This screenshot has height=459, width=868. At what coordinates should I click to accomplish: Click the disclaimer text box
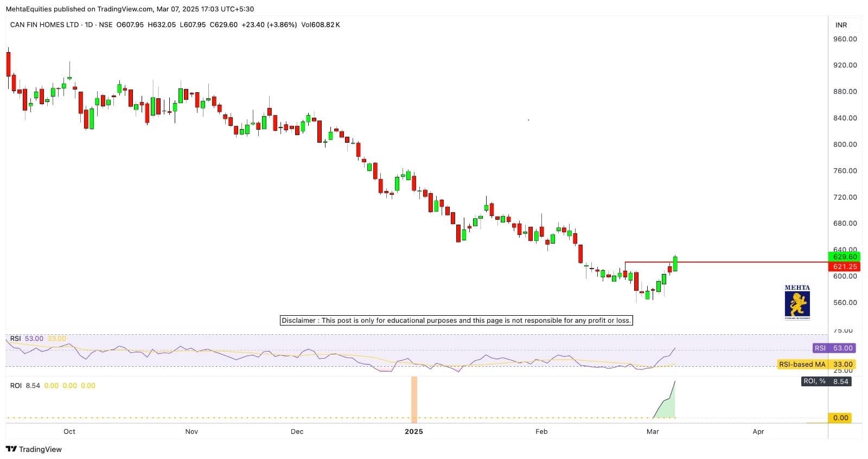(x=456, y=321)
